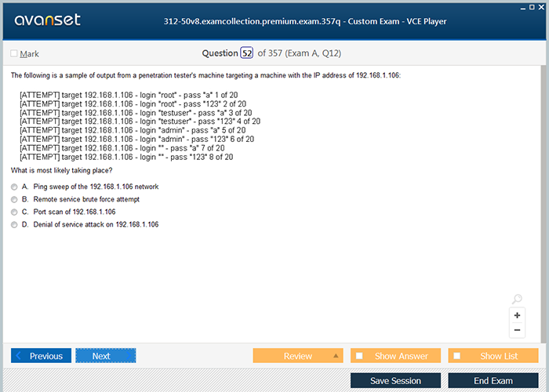Choose option C, Port scan
The height and width of the screenshot is (392, 549).
tap(14, 212)
